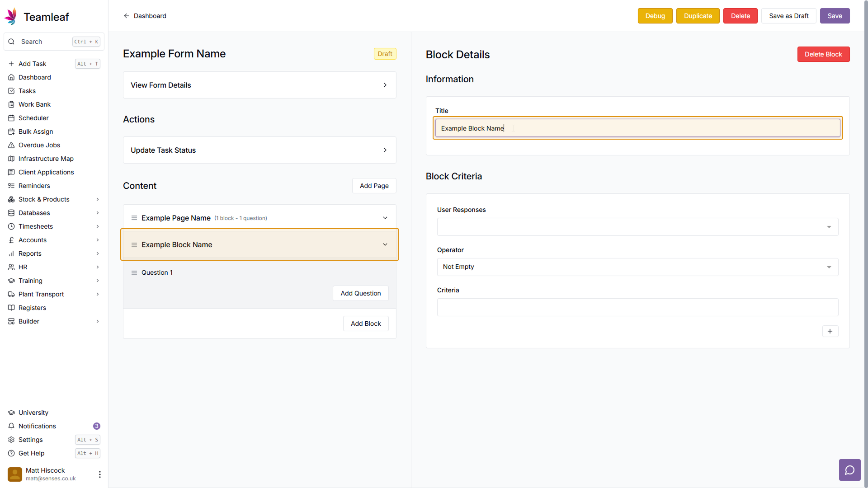
Task: Click the chat bubble help icon
Action: [849, 470]
